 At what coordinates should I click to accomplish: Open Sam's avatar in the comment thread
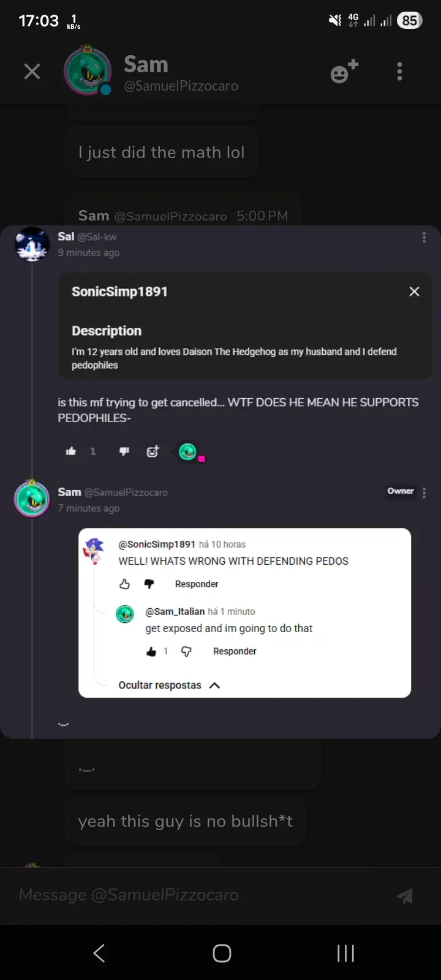pyautogui.click(x=32, y=499)
